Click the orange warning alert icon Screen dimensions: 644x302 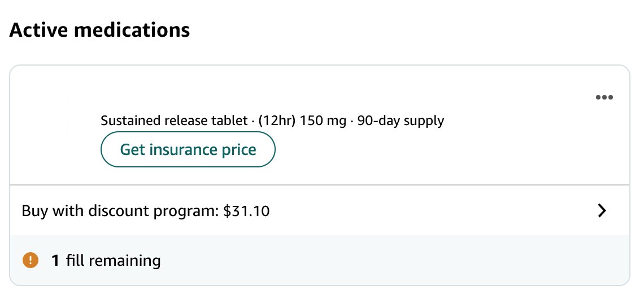coord(29,261)
